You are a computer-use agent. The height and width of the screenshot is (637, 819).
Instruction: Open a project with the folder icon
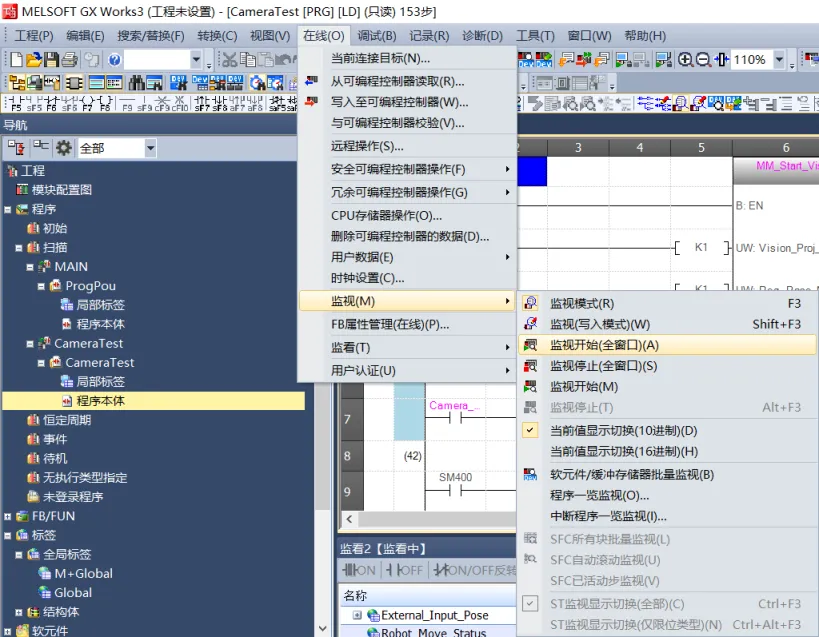[x=33, y=60]
